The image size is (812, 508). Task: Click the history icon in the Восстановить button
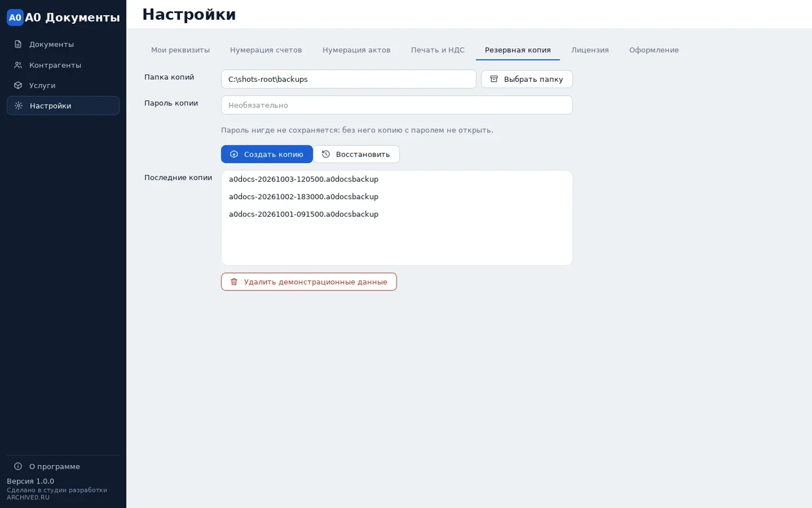[x=326, y=154]
